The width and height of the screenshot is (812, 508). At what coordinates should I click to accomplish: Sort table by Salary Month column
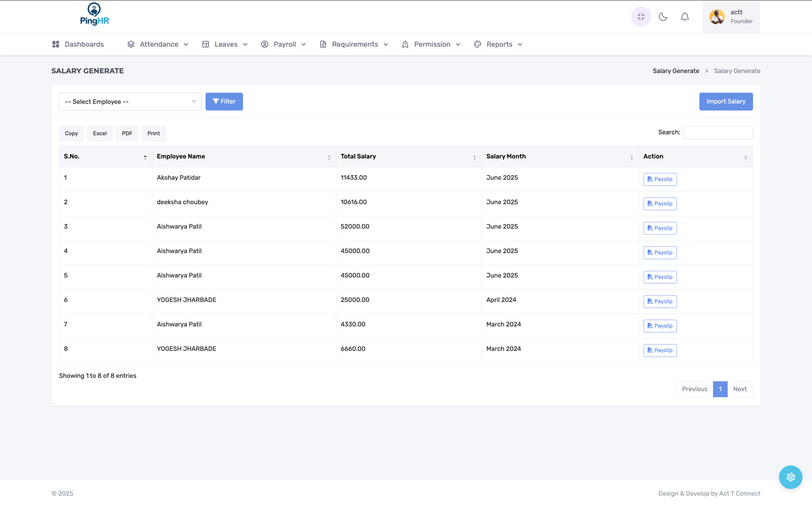click(x=559, y=157)
